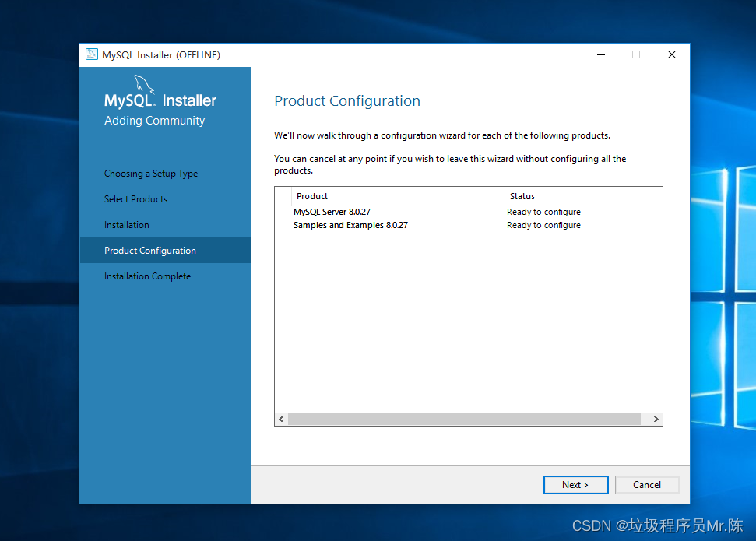
Task: Click Samples and Examples' Ready to configure status
Action: coord(543,225)
